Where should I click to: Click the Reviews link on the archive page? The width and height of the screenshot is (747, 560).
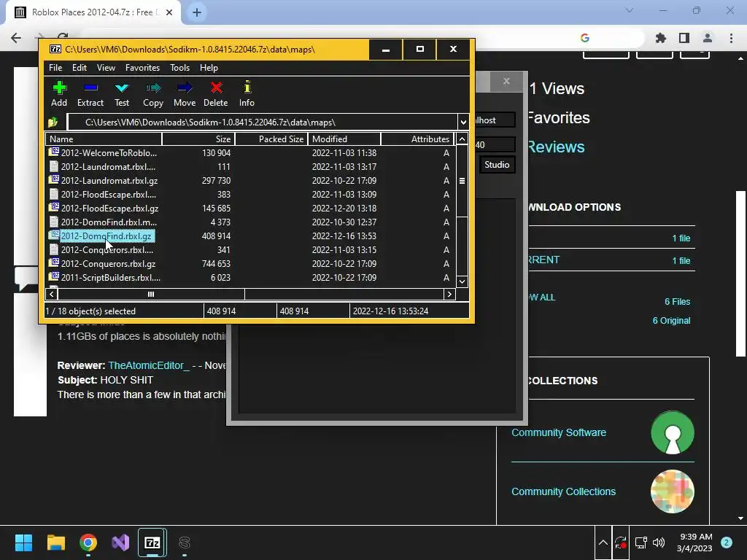click(556, 147)
